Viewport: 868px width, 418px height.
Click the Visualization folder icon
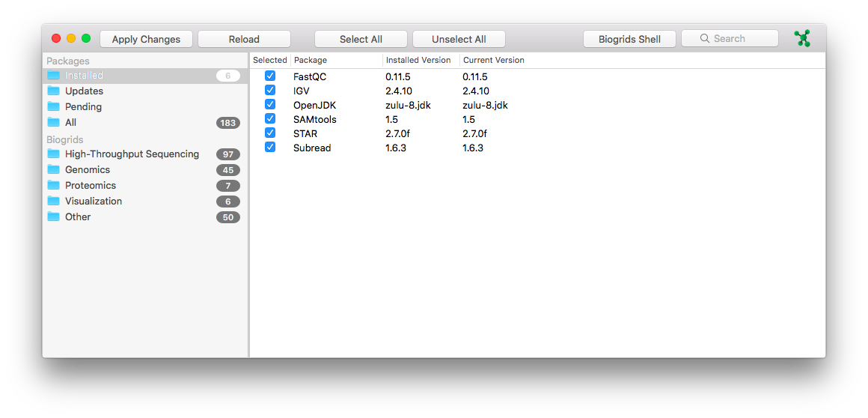click(x=53, y=201)
